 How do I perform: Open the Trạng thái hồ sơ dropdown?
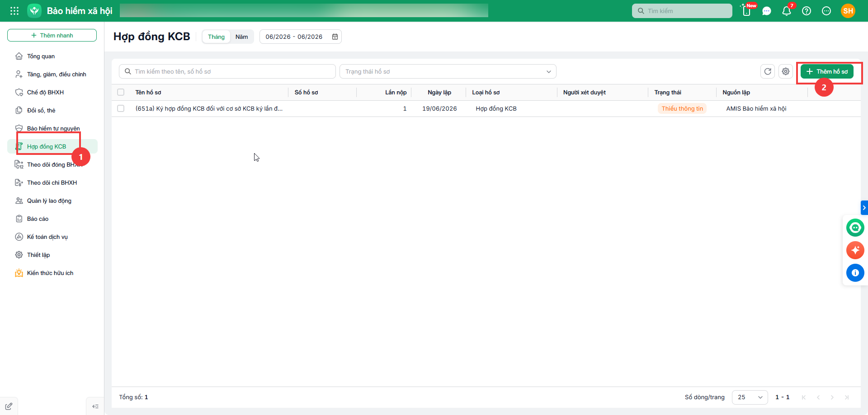tap(448, 71)
